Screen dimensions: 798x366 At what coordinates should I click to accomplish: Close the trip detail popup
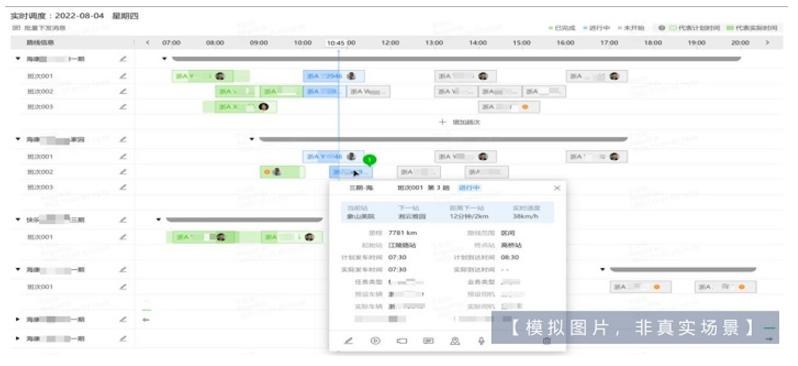click(557, 188)
